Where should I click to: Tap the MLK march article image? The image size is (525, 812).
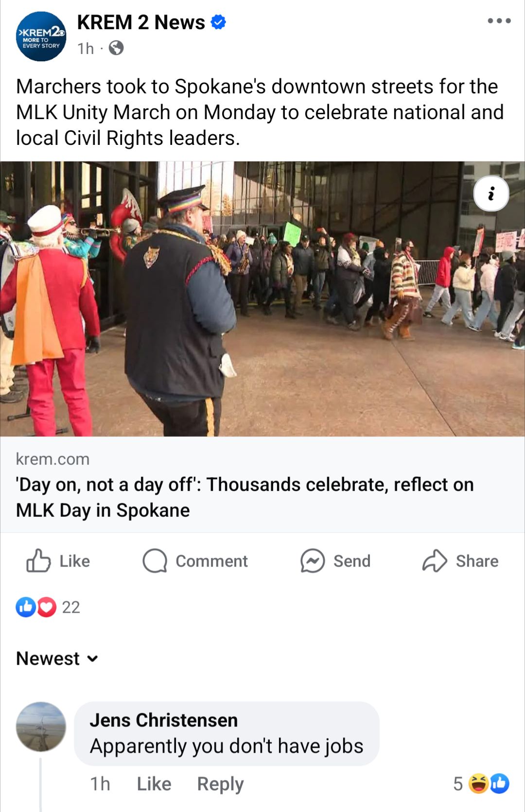click(262, 299)
